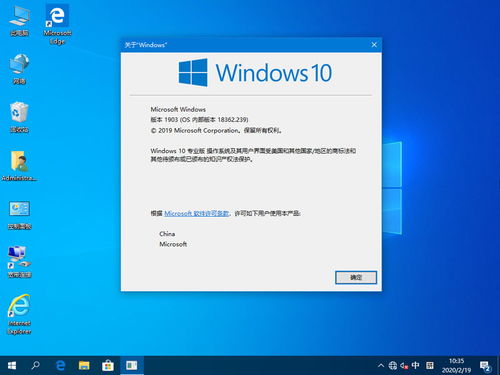
Task: Select the driver tool shortcut above Internet Explorer
Action: coord(19,262)
